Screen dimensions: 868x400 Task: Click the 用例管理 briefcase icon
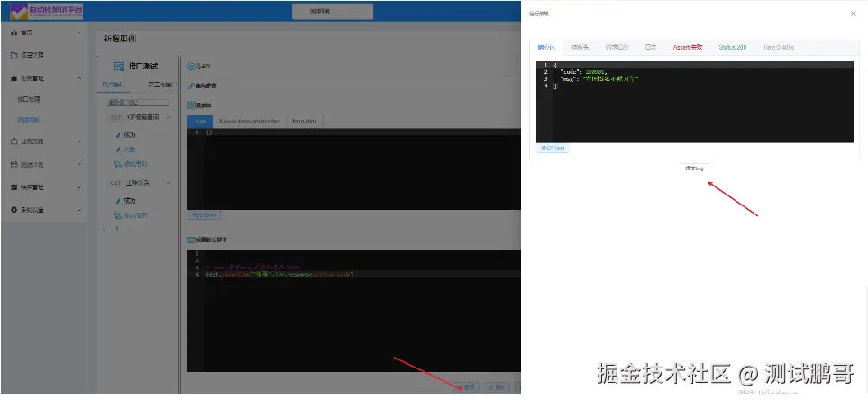[x=14, y=78]
